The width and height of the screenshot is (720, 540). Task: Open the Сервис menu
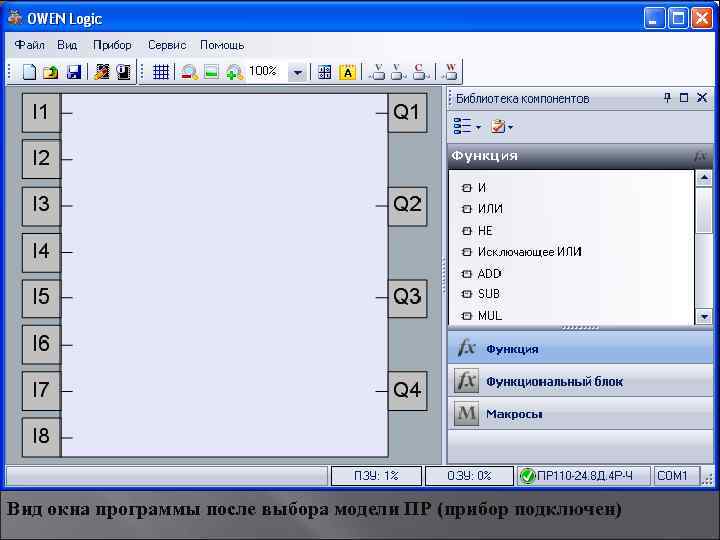click(x=167, y=45)
